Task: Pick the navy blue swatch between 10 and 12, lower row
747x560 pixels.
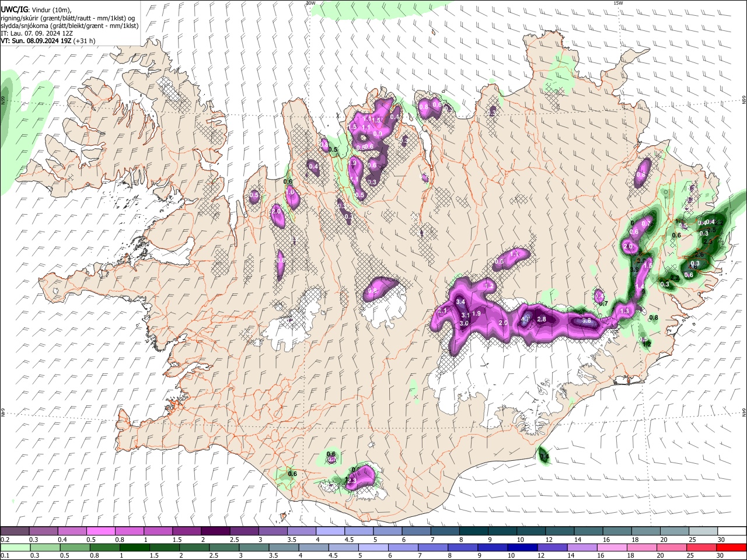Action: point(522,547)
